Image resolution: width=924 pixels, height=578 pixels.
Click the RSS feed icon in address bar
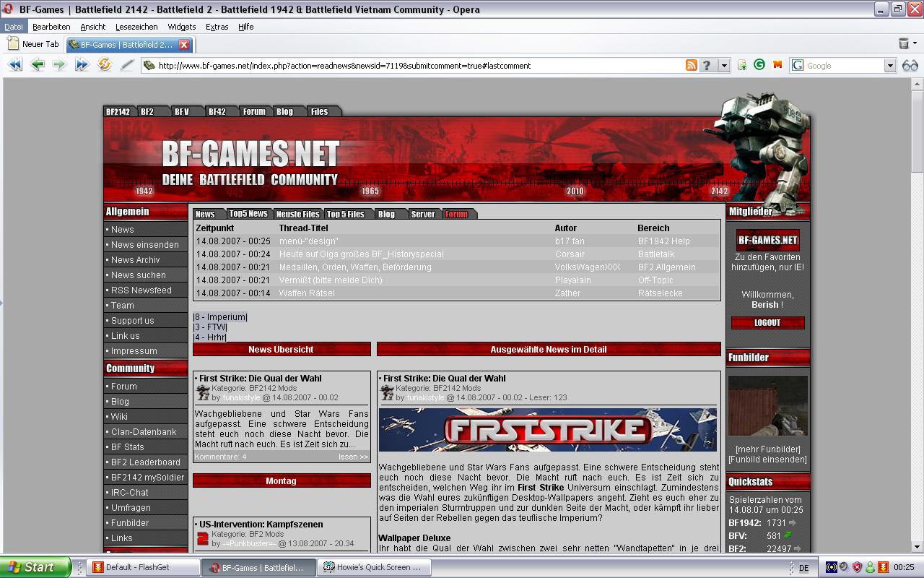click(691, 65)
